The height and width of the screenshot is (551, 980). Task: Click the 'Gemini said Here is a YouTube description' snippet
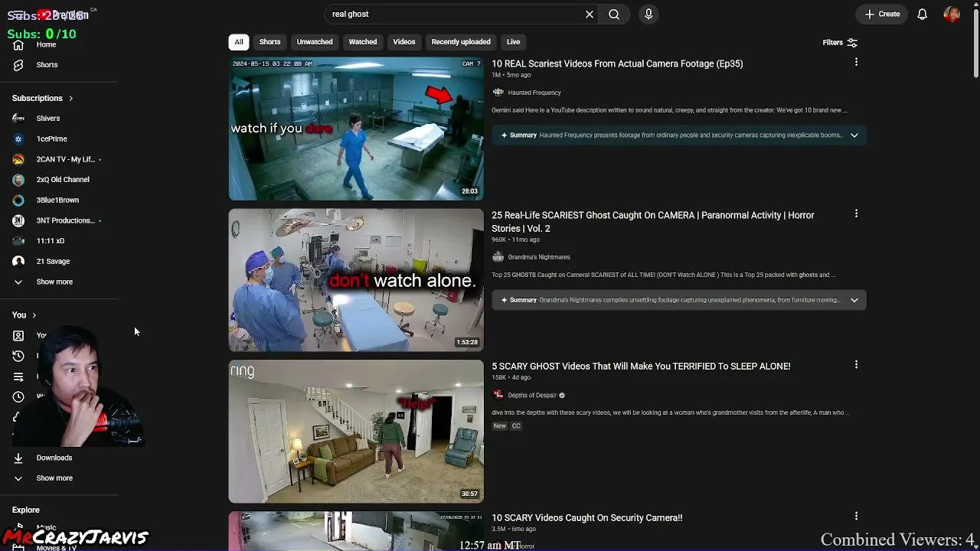point(669,110)
